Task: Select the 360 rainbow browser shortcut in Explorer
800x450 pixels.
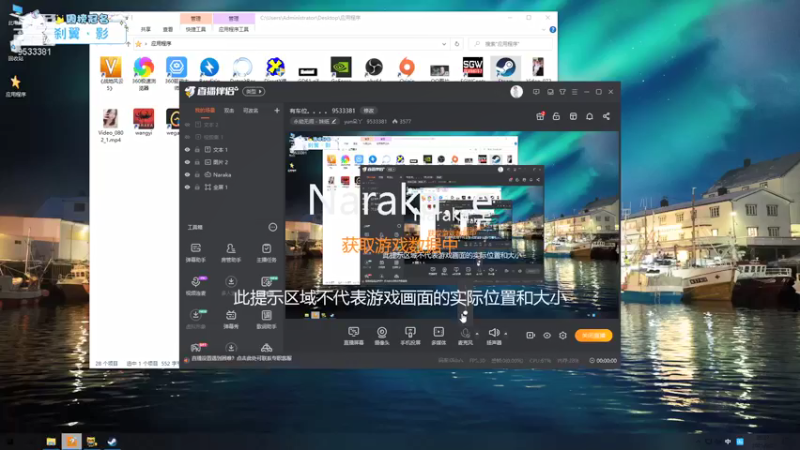Action: click(143, 73)
